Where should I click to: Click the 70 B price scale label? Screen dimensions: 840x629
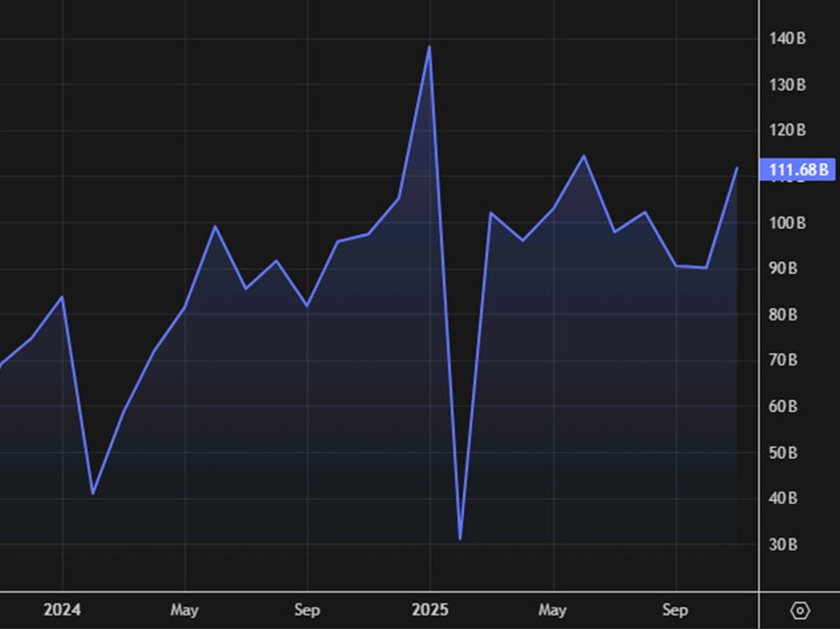[783, 360]
